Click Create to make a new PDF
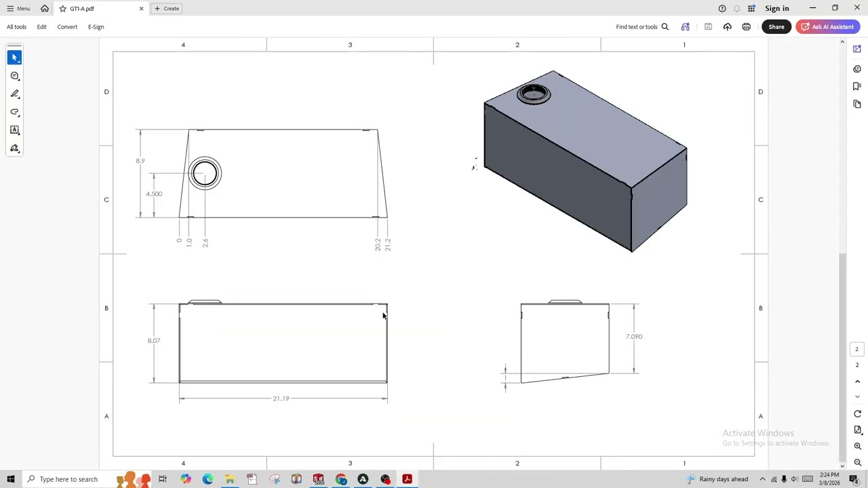Viewport: 868px width, 488px height. [x=167, y=8]
